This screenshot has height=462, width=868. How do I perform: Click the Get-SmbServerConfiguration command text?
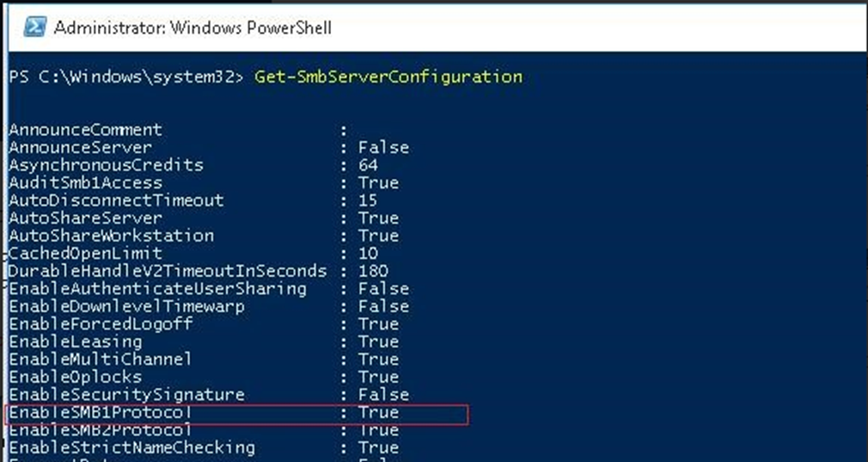click(x=388, y=77)
